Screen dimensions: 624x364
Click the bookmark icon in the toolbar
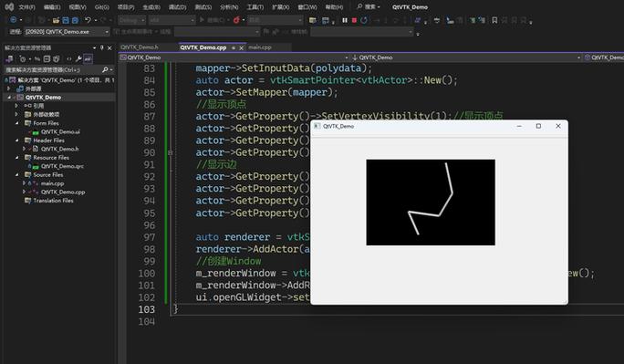point(494,20)
